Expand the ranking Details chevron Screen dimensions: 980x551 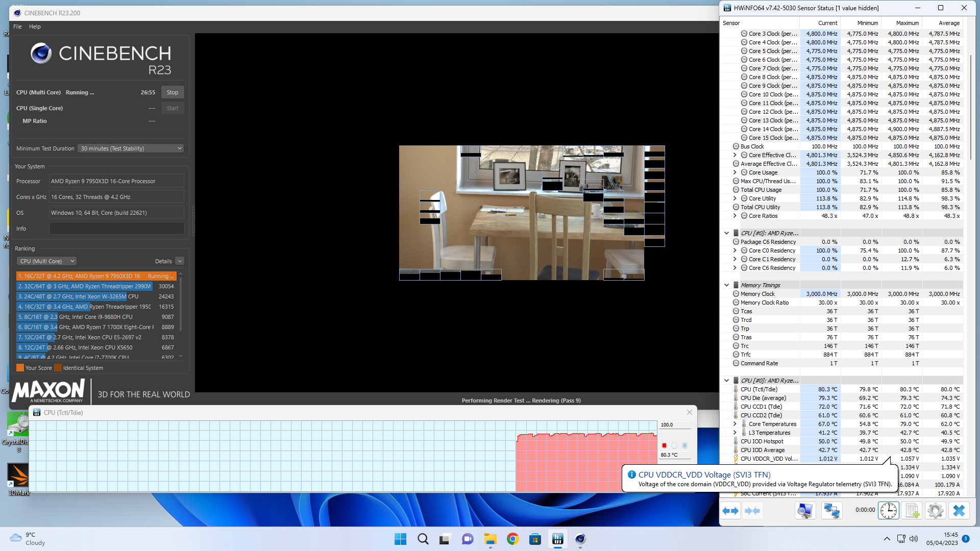pyautogui.click(x=180, y=261)
